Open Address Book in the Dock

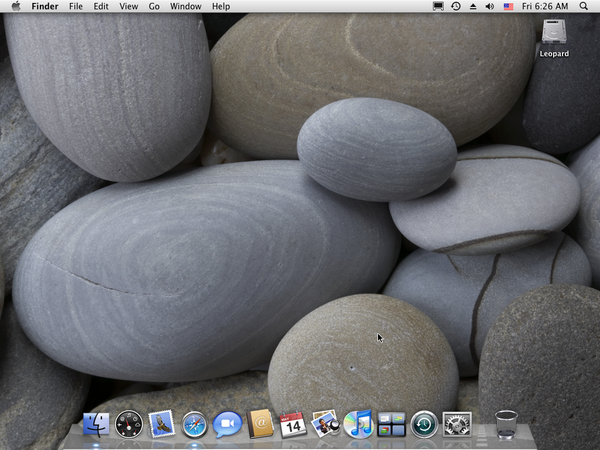[260, 424]
